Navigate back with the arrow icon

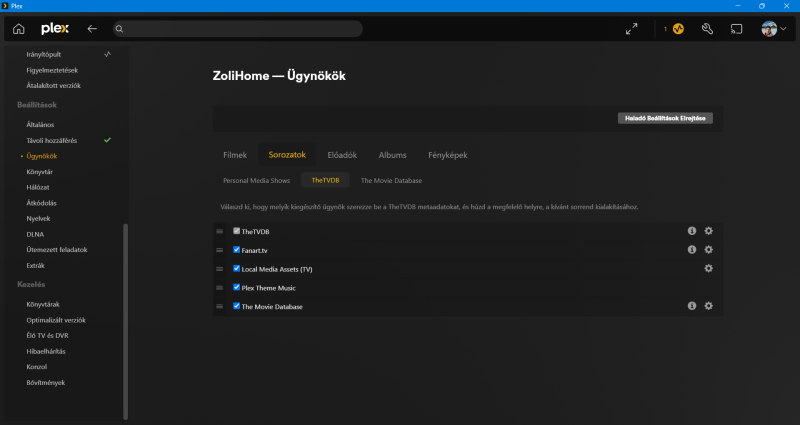pos(92,29)
